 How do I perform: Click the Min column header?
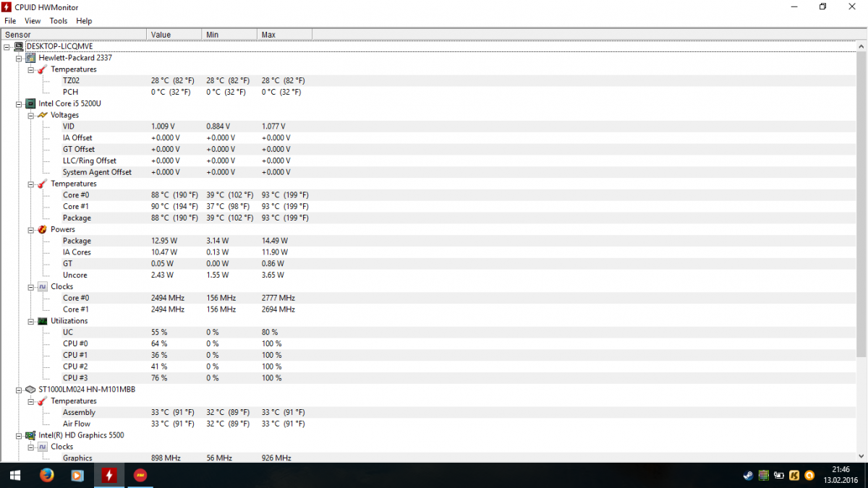pos(229,35)
